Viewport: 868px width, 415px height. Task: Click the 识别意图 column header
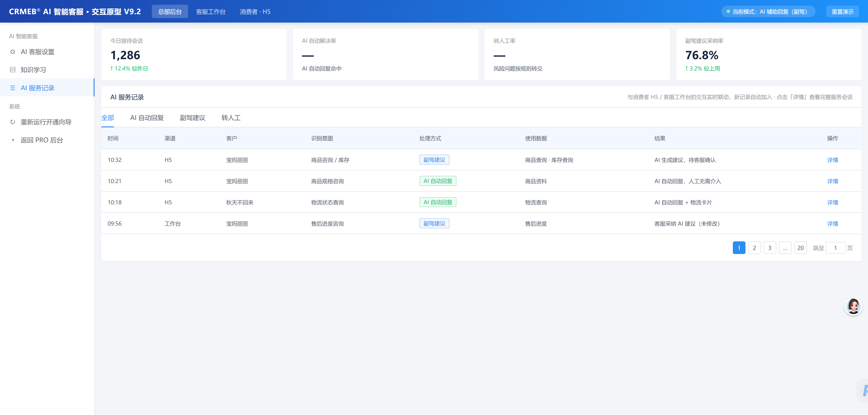coord(322,138)
